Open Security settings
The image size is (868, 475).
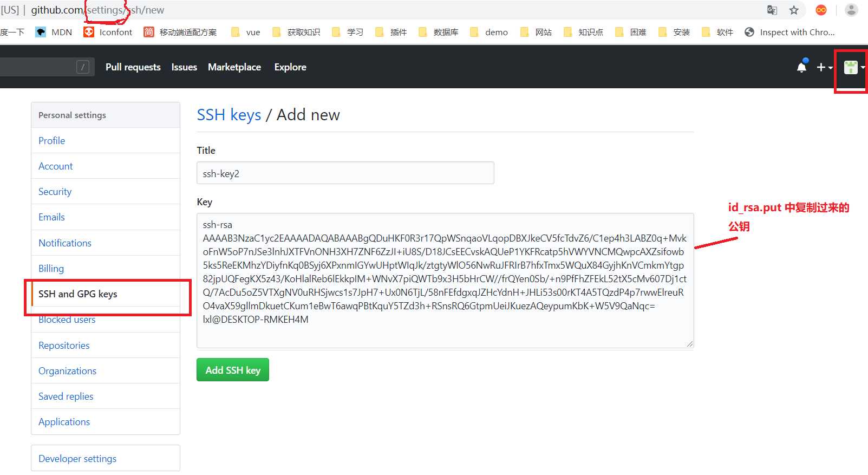[106, 191]
